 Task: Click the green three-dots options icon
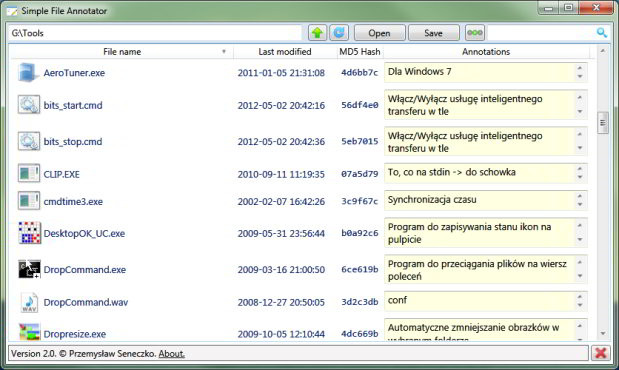tap(475, 33)
